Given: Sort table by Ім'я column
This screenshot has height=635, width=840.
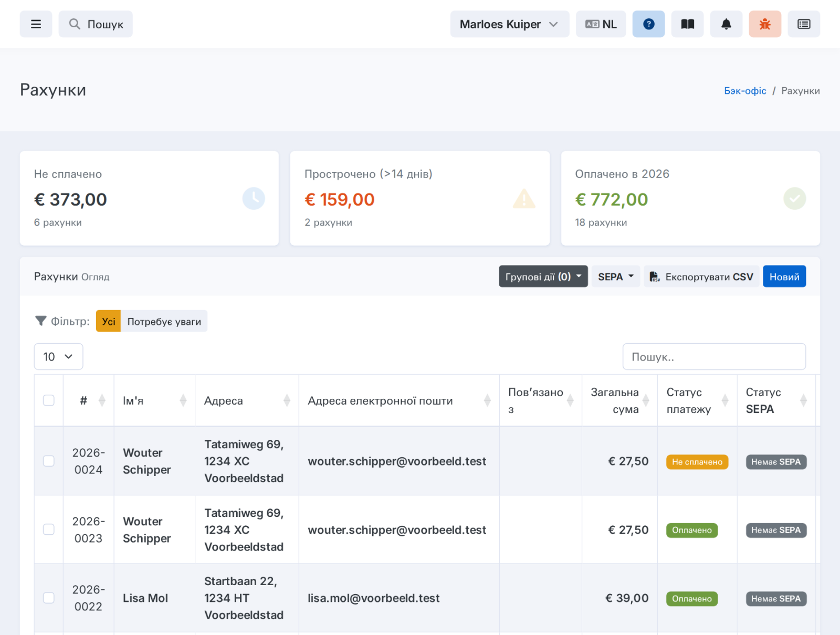Looking at the screenshot, I should 154,400.
